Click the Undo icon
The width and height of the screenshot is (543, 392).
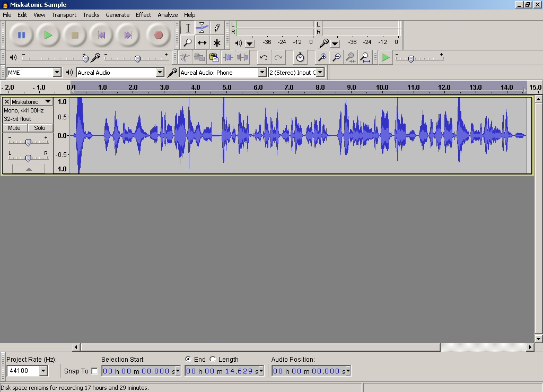click(264, 57)
